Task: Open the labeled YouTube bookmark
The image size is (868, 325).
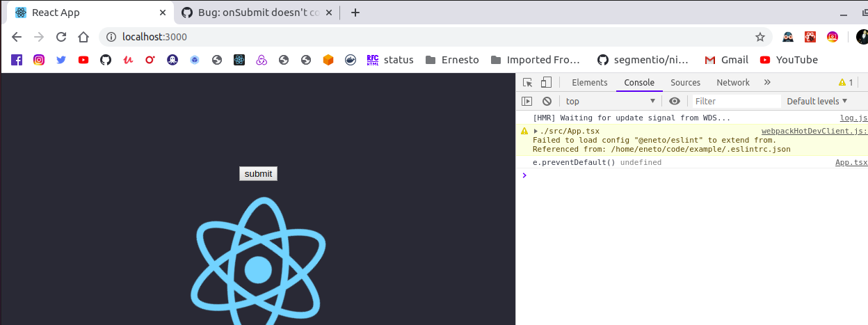Action: (789, 60)
